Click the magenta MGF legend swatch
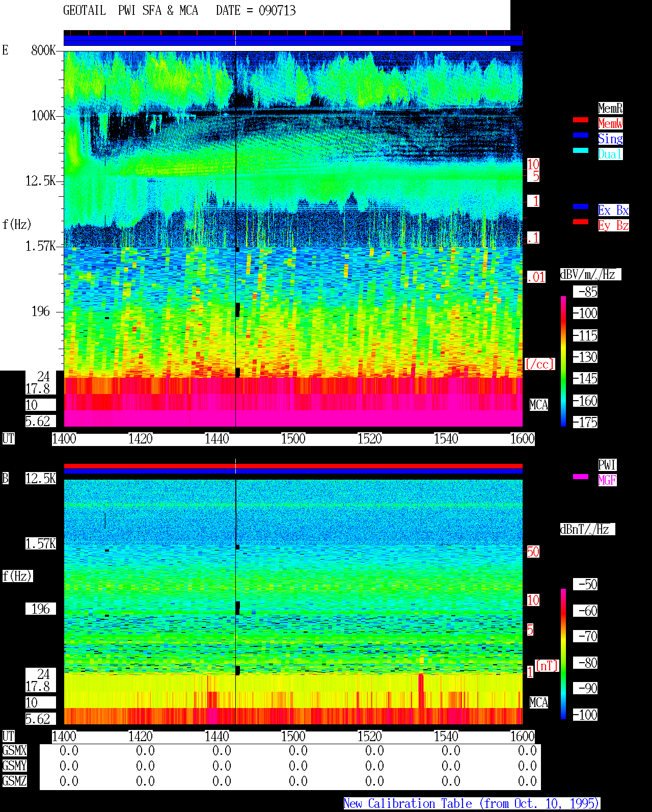652x812 pixels. [x=581, y=477]
